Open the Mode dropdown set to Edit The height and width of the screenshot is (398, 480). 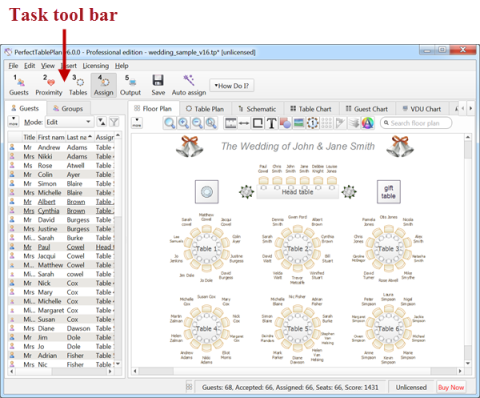pyautogui.click(x=68, y=122)
